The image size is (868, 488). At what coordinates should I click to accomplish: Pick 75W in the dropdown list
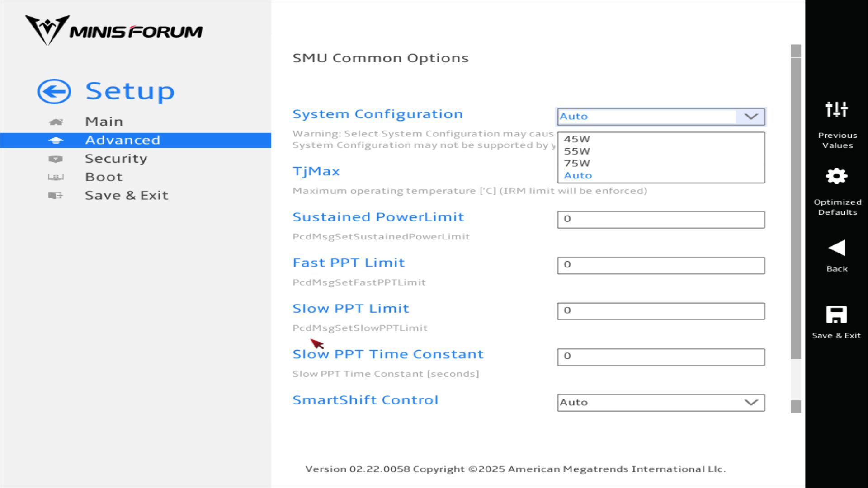[577, 164]
